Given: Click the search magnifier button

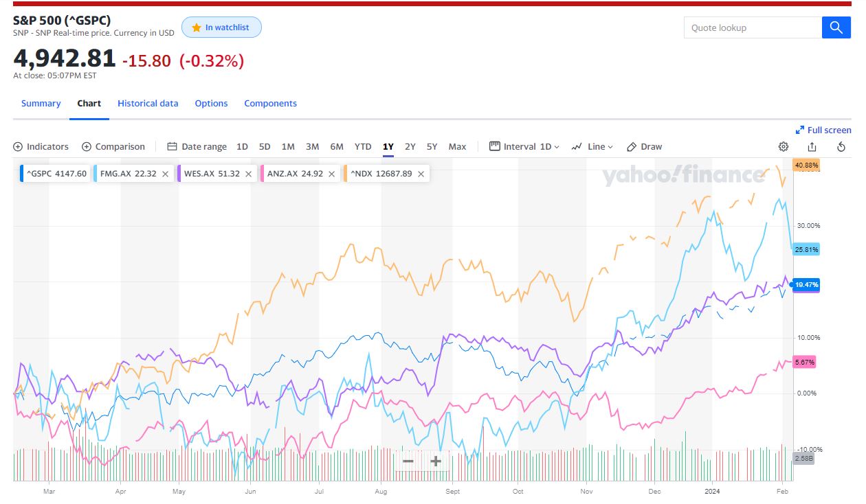Looking at the screenshot, I should 836,27.
